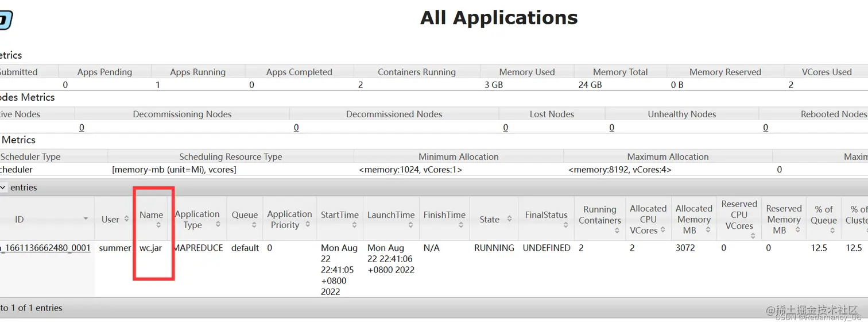The width and height of the screenshot is (868, 326).
Task: Select the application name 'wc.jar'
Action: [151, 248]
